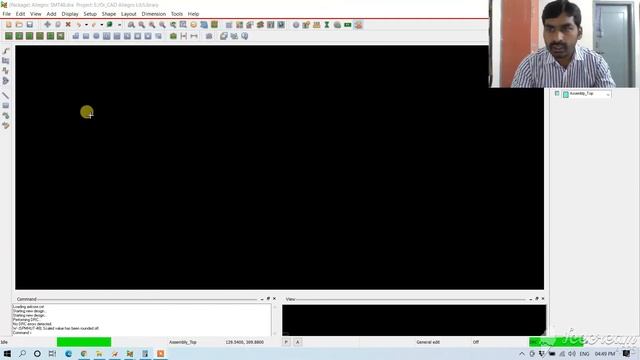Click the Zoom Out magnifier icon
Viewport: 640px width, 360px height.
click(x=162, y=25)
